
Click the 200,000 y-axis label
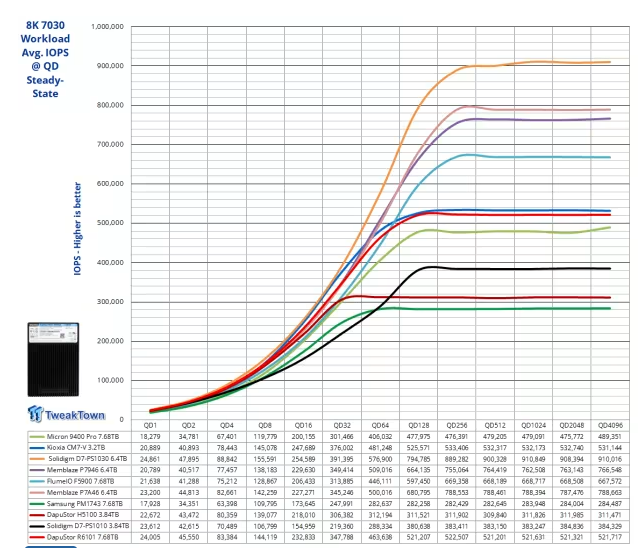(x=110, y=341)
